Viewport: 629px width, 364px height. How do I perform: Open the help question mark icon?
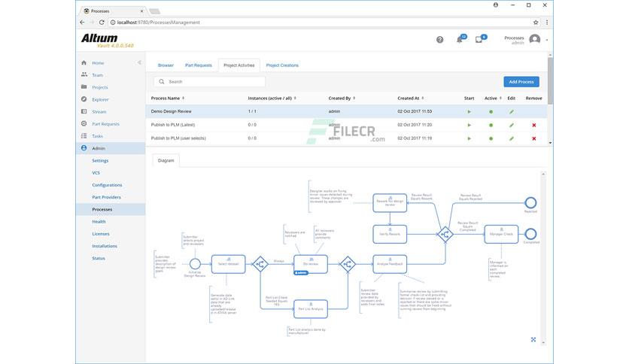(439, 40)
